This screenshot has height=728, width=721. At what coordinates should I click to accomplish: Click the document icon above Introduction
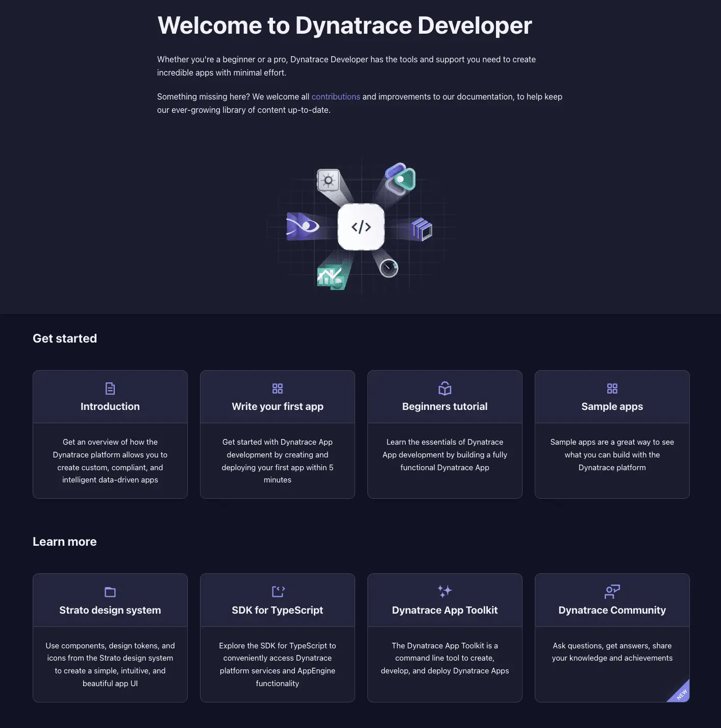point(110,389)
